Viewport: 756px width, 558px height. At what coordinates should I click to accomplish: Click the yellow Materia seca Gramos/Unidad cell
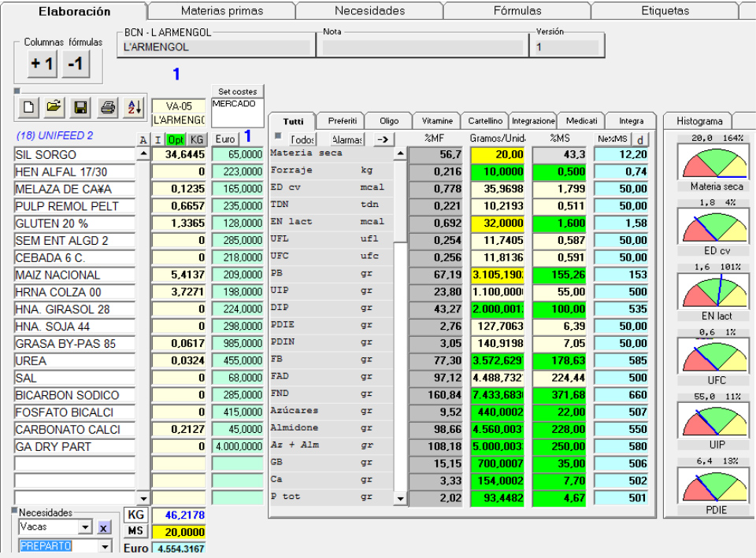498,154
